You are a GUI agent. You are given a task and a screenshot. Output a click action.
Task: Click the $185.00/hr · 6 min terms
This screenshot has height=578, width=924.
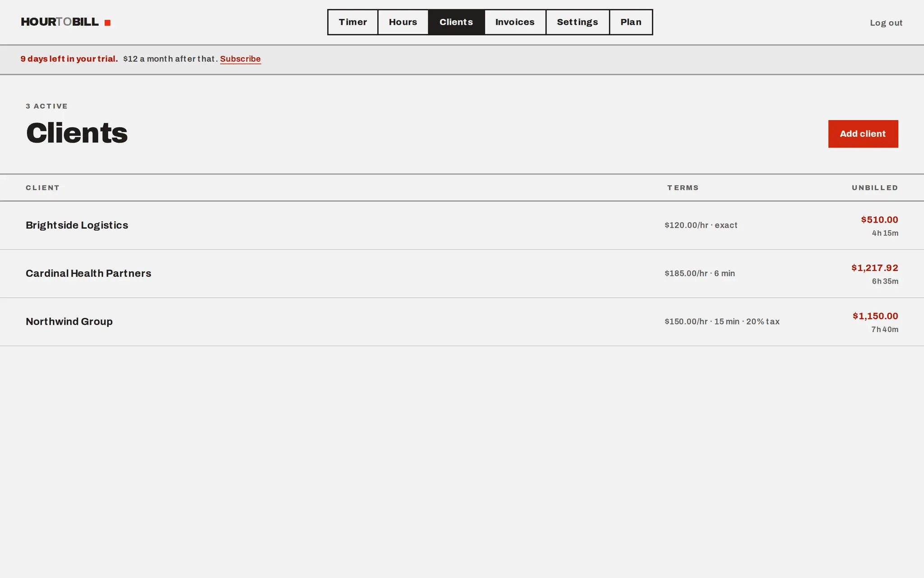(700, 273)
